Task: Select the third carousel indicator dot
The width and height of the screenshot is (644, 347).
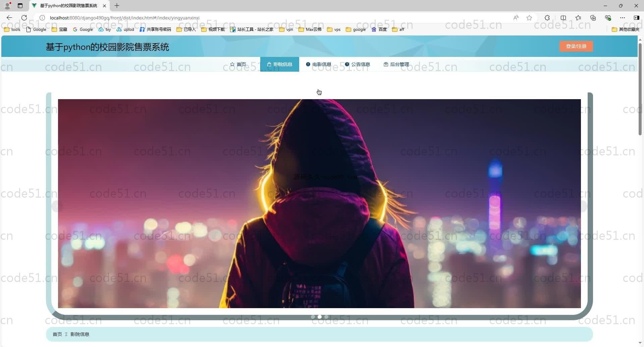Action: (326, 317)
